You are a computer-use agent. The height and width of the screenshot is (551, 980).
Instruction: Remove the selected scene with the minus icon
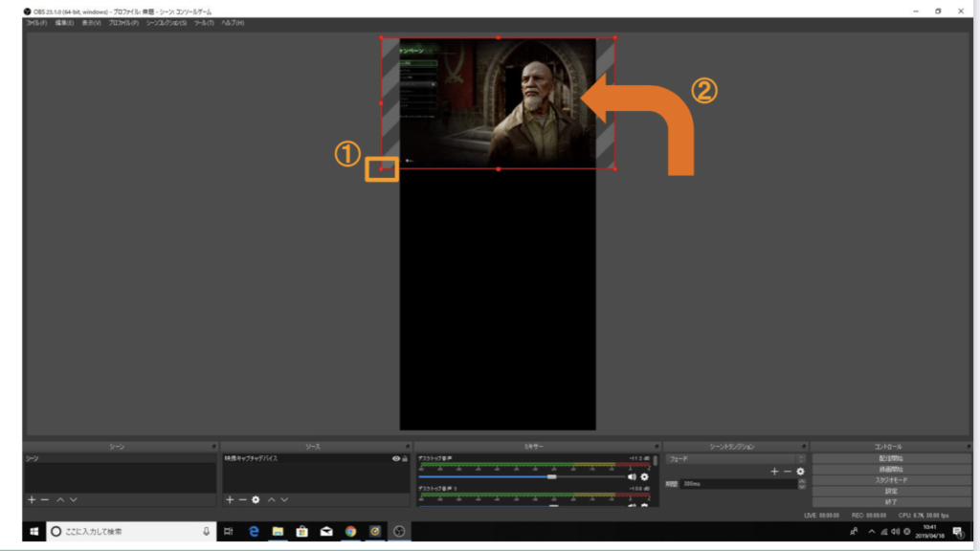tap(44, 500)
